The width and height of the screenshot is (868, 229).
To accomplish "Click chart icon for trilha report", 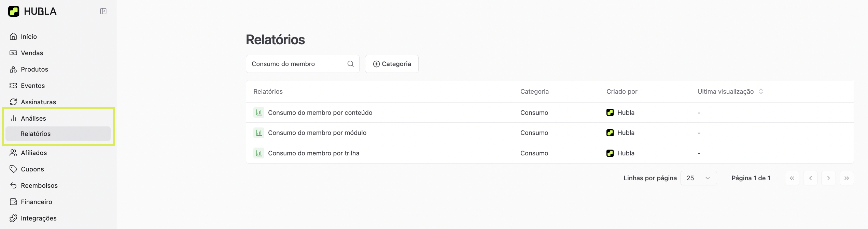I will pos(259,153).
